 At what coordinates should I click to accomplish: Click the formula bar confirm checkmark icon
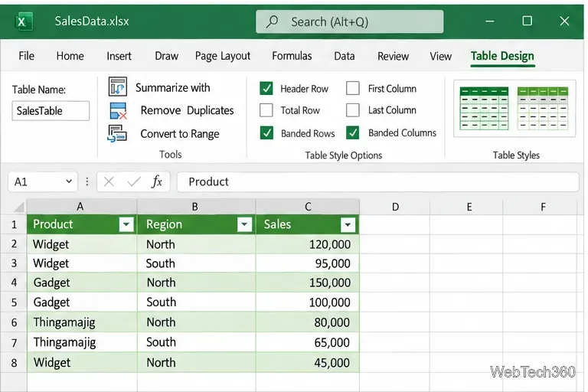[134, 182]
